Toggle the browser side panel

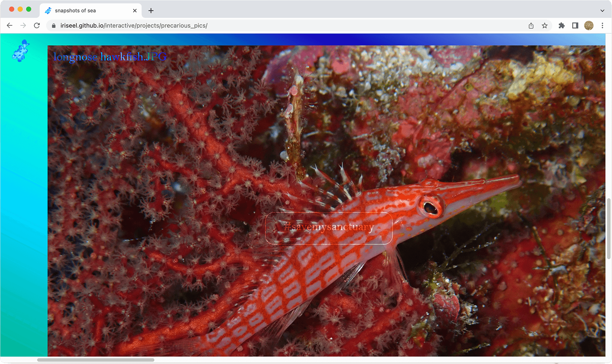(x=575, y=26)
